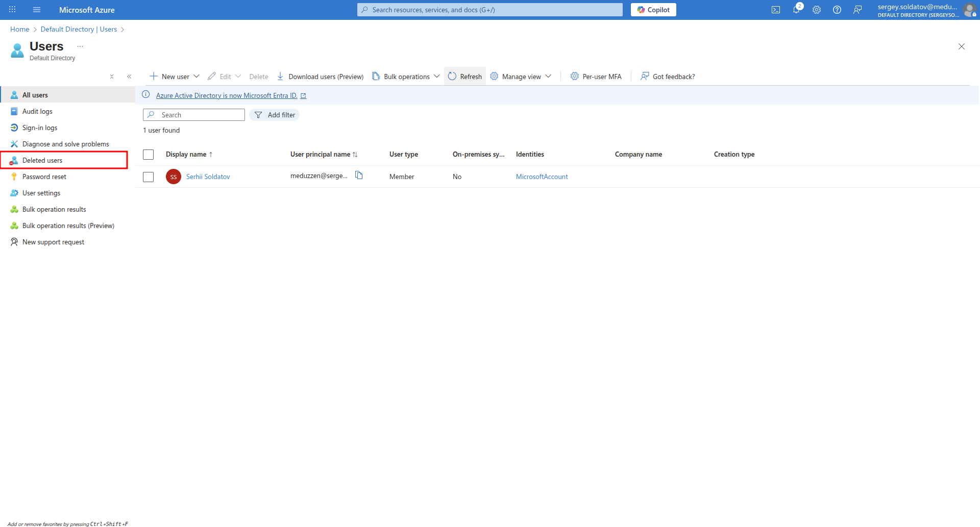Open the All users section
The width and height of the screenshot is (980, 527).
[x=68, y=95]
